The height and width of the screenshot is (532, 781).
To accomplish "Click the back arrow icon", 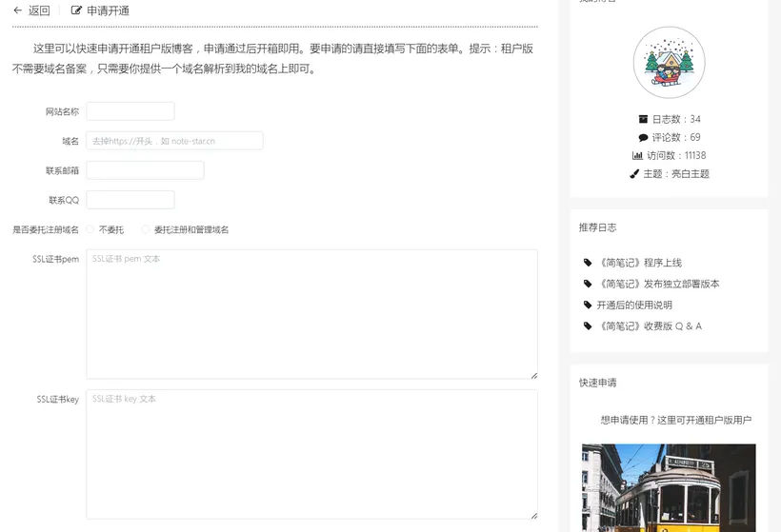I will point(18,10).
